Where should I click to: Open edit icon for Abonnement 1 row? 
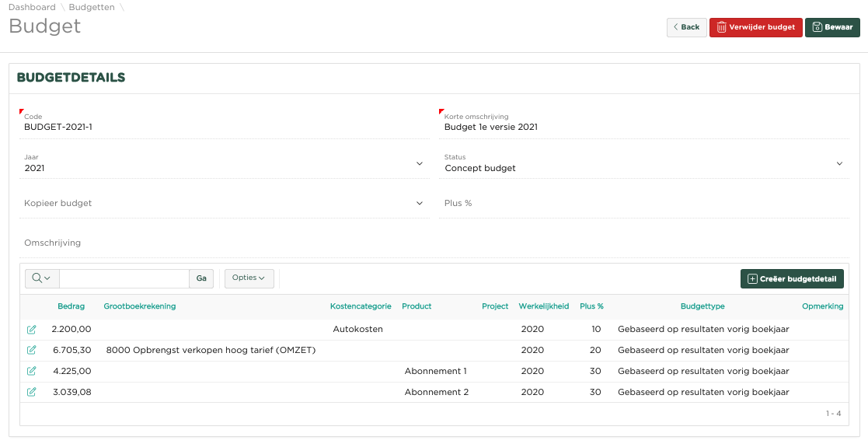tap(31, 372)
